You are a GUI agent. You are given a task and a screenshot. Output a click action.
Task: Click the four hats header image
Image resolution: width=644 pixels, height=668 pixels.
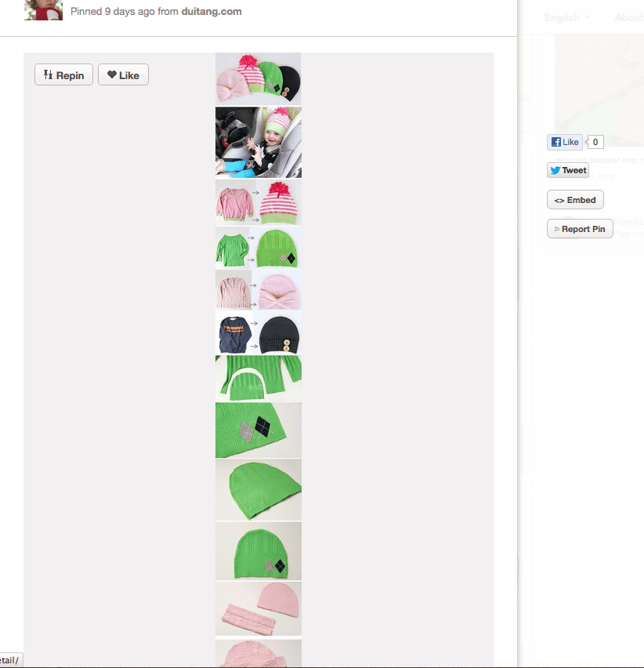point(259,79)
